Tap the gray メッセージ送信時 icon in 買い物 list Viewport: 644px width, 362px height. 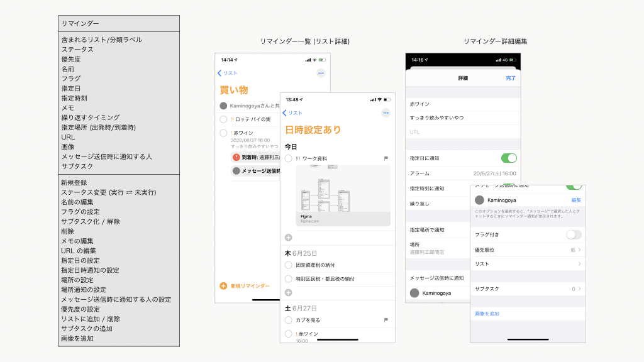236,171
